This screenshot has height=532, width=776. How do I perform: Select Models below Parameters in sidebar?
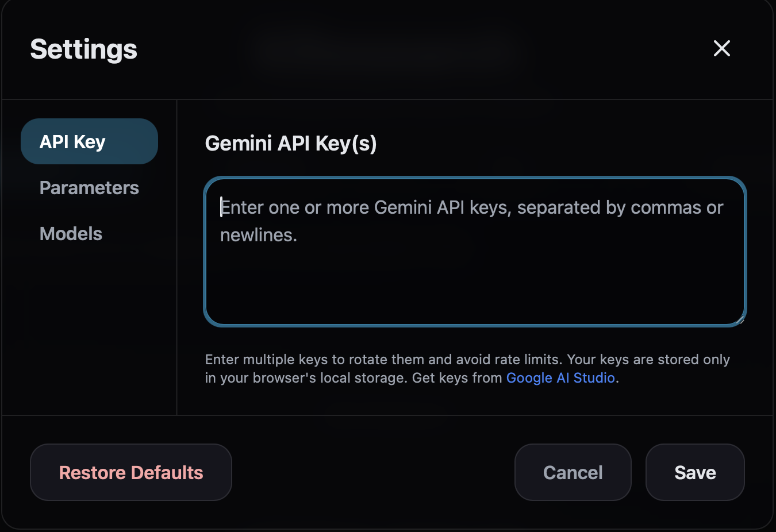[x=71, y=234]
